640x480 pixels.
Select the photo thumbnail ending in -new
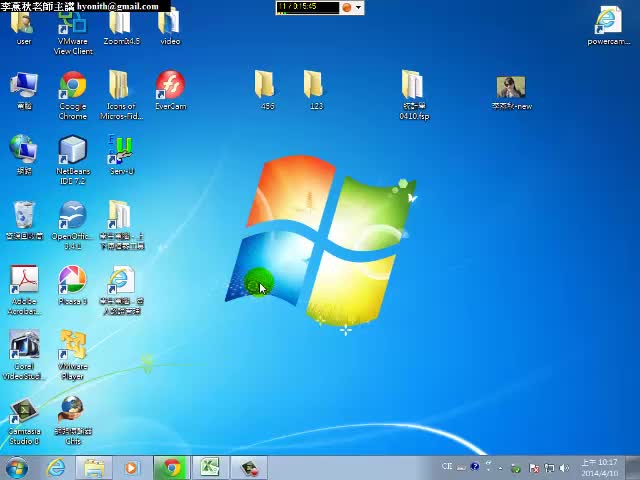point(511,93)
